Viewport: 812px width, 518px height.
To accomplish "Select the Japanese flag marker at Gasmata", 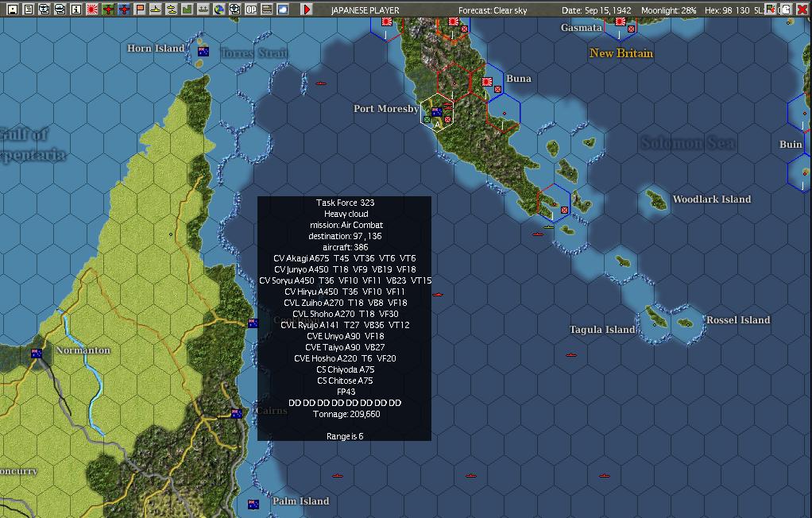I will [620, 21].
